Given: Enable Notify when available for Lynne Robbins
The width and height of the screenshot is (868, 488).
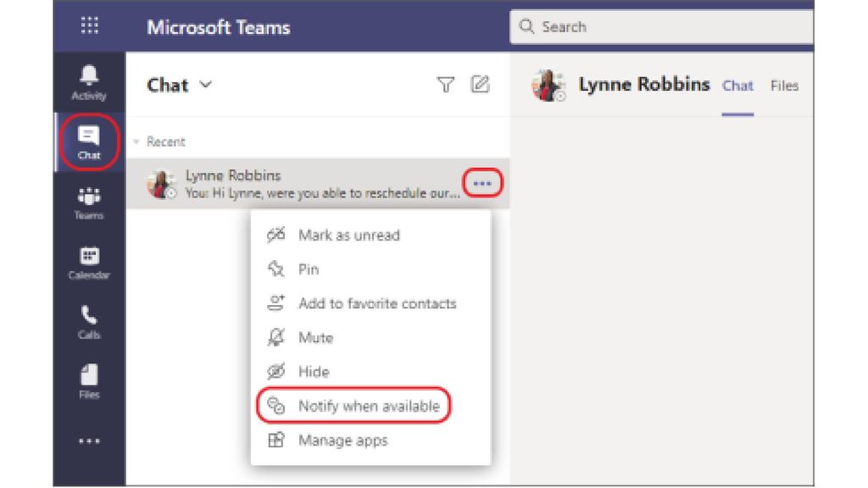Looking at the screenshot, I should [x=369, y=406].
